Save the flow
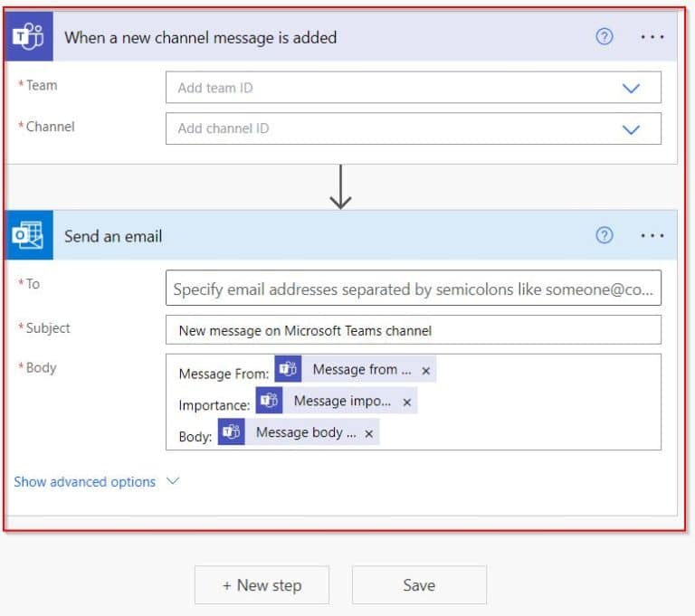 419,585
